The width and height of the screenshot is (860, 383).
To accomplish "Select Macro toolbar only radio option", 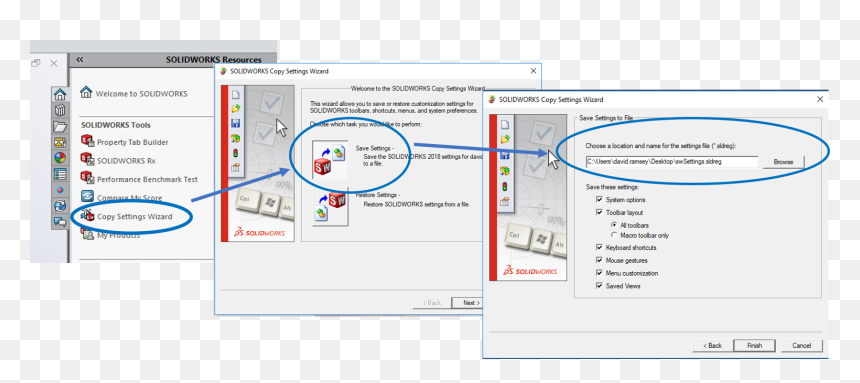I will tap(614, 235).
